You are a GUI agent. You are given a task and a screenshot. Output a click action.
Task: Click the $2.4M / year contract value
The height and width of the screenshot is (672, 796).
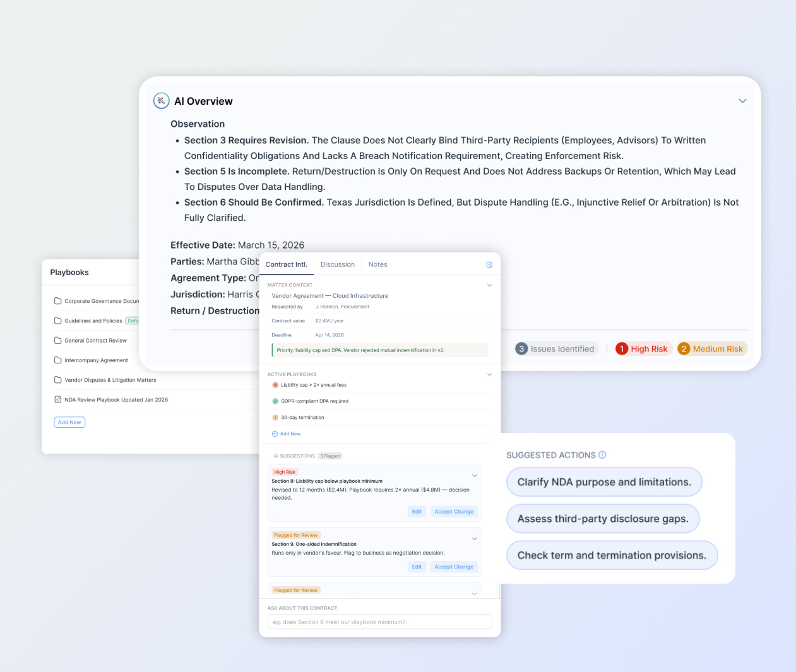330,321
